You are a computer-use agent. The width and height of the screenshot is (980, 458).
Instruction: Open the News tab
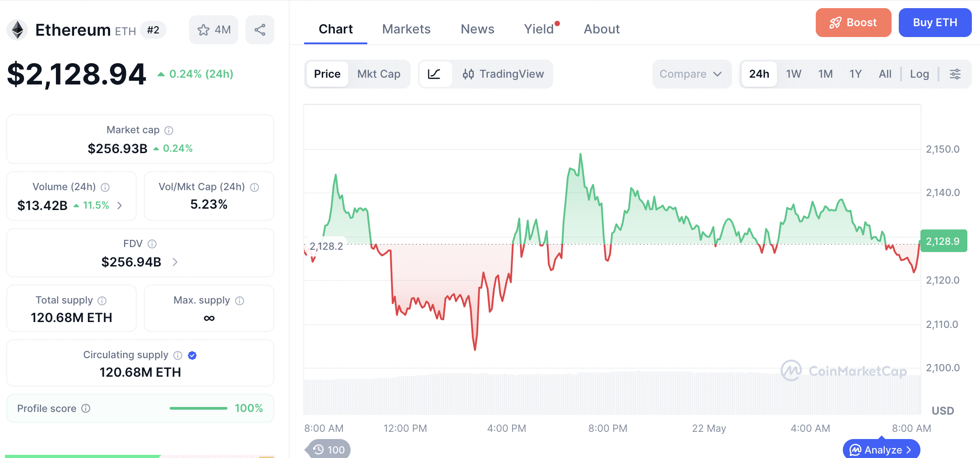477,29
